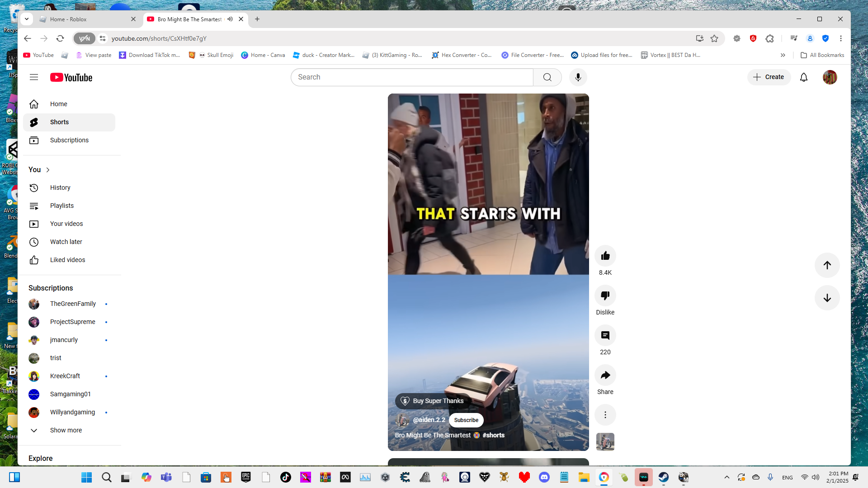Expand Show more subscriptions

[x=66, y=430]
